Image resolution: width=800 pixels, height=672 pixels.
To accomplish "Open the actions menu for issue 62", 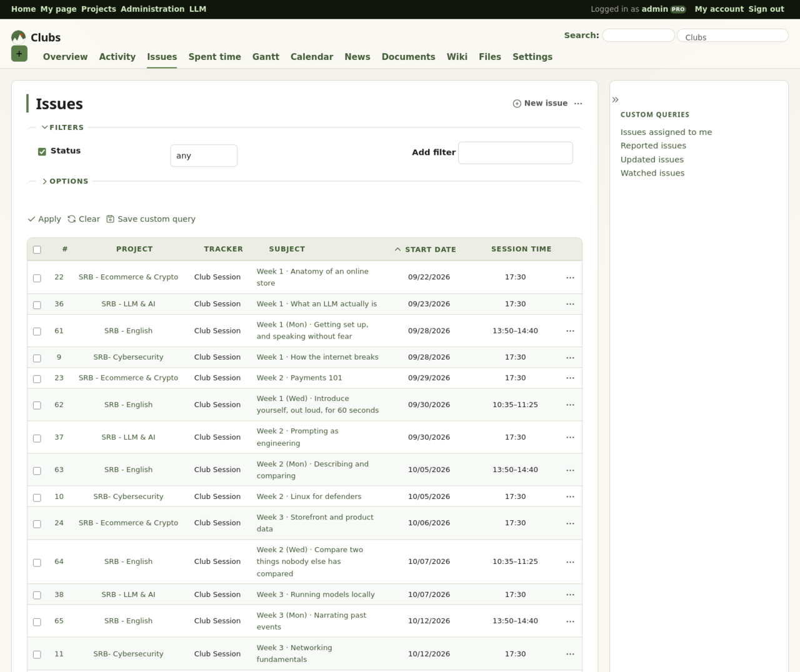I will click(570, 405).
